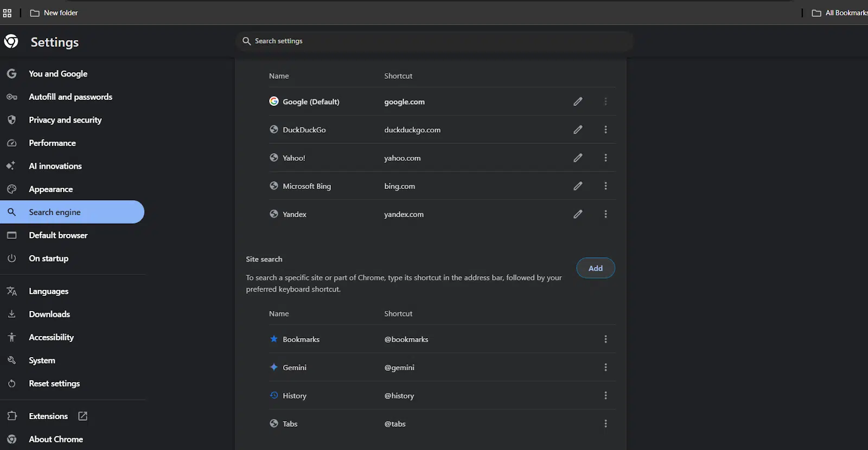
Task: Click the external link icon beside Extensions
Action: pyautogui.click(x=82, y=416)
